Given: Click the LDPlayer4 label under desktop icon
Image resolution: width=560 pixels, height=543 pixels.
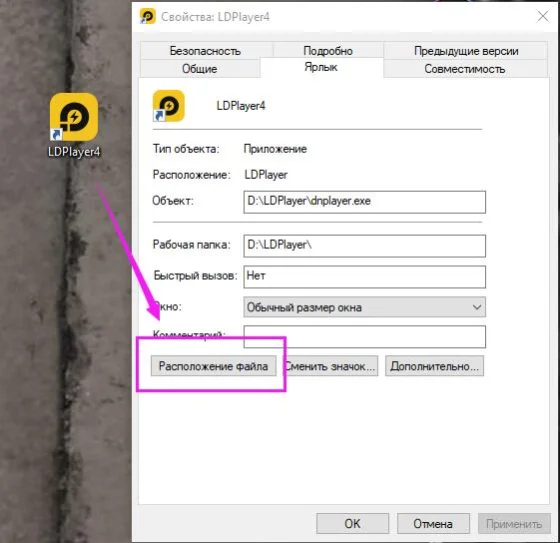Looking at the screenshot, I should 74,152.
